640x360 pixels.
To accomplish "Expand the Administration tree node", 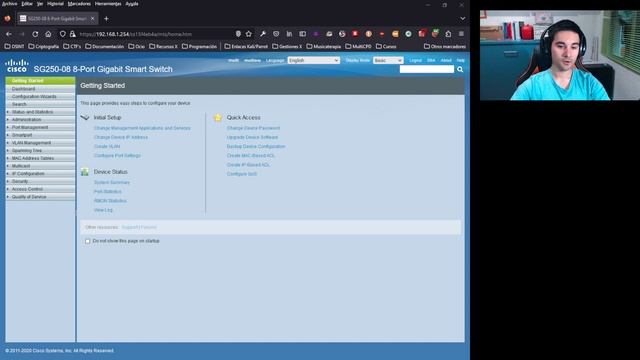I will pyautogui.click(x=8, y=120).
